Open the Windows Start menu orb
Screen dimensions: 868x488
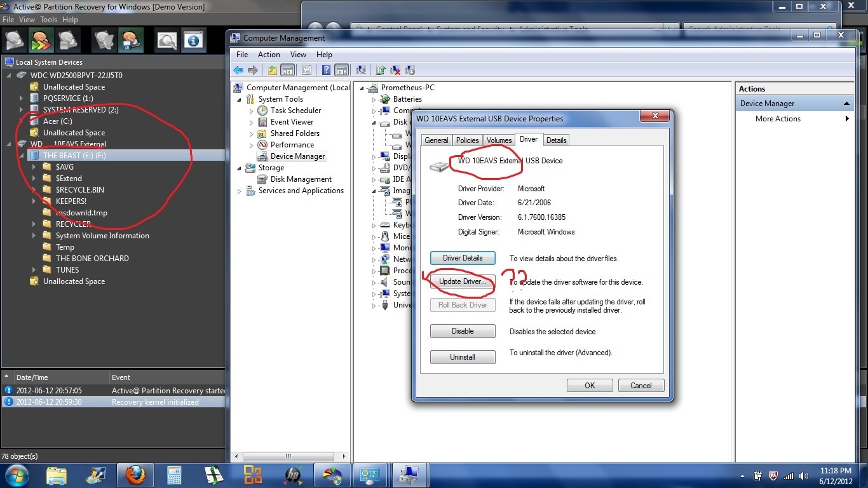(x=17, y=475)
